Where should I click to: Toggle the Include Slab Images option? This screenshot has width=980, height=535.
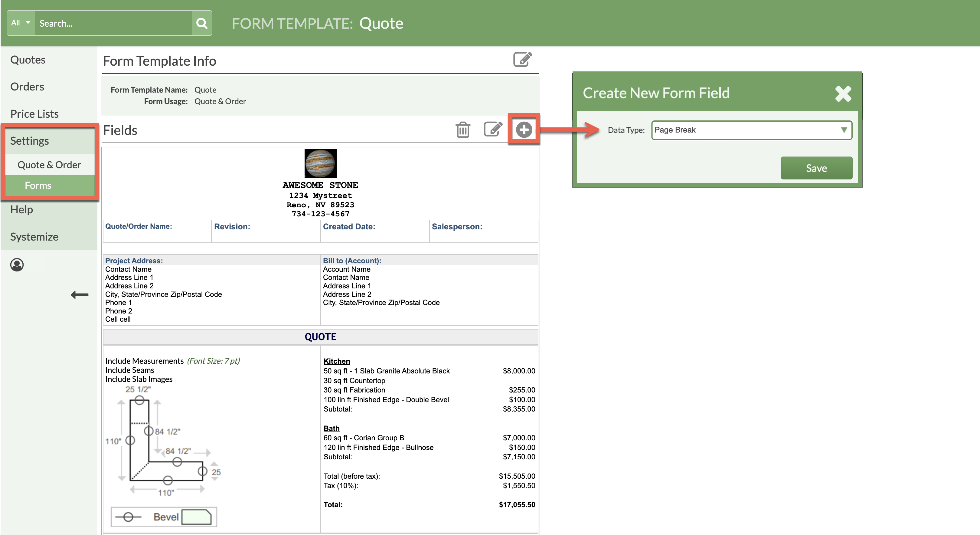point(139,379)
